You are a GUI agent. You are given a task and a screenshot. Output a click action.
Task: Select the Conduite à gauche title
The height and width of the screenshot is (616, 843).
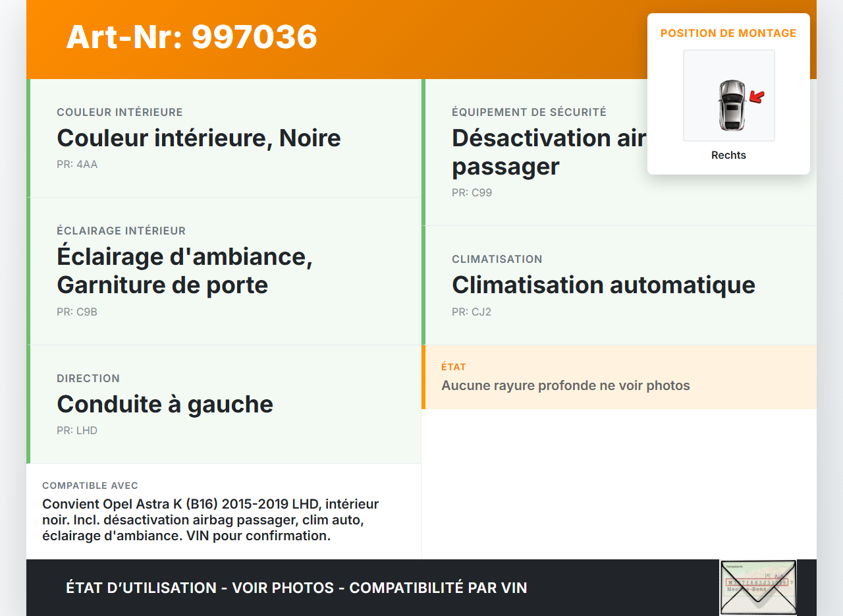165,405
